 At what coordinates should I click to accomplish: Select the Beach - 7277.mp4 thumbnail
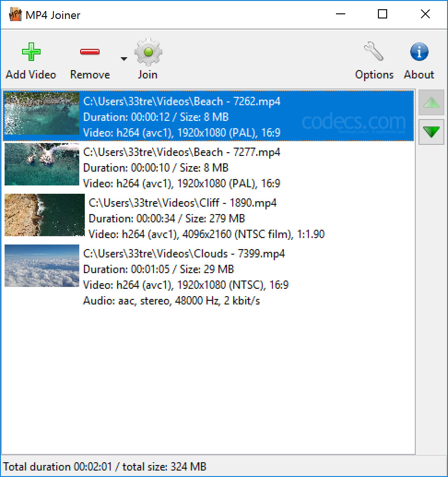tap(42, 164)
